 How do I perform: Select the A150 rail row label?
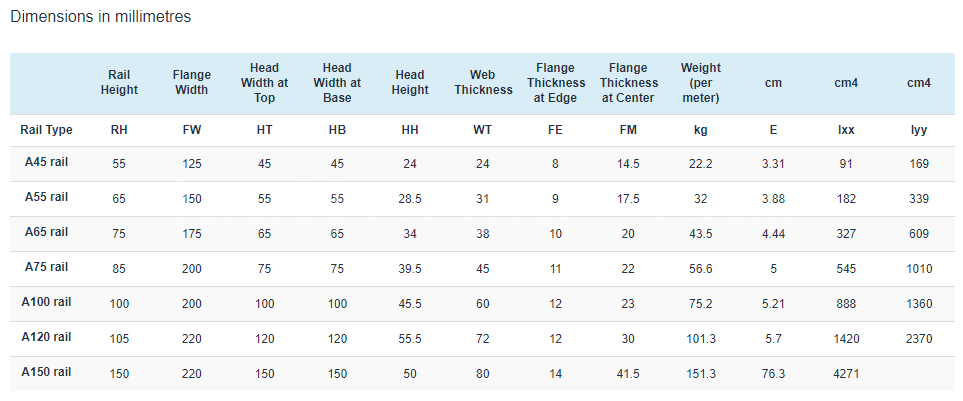click(x=46, y=372)
